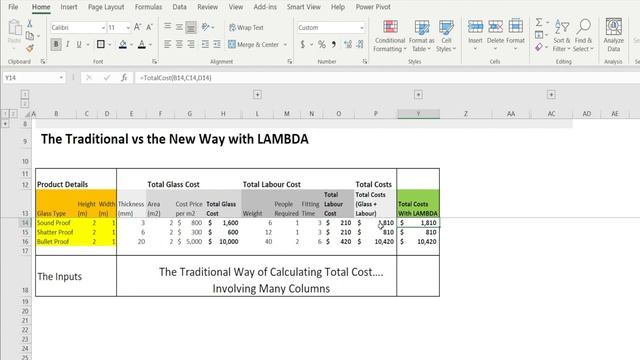Click Decrease Decimal icon
This screenshot has height=360, width=640.
click(360, 44)
